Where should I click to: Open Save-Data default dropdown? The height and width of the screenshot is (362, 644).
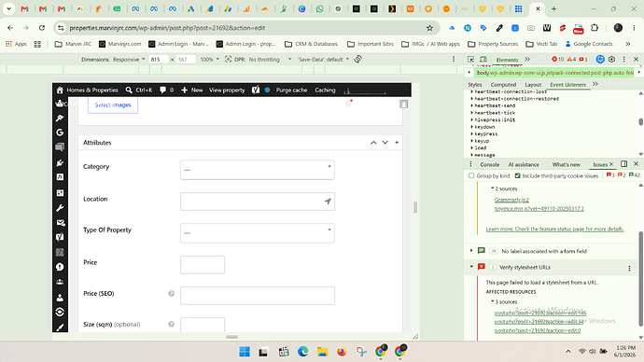[x=323, y=60]
